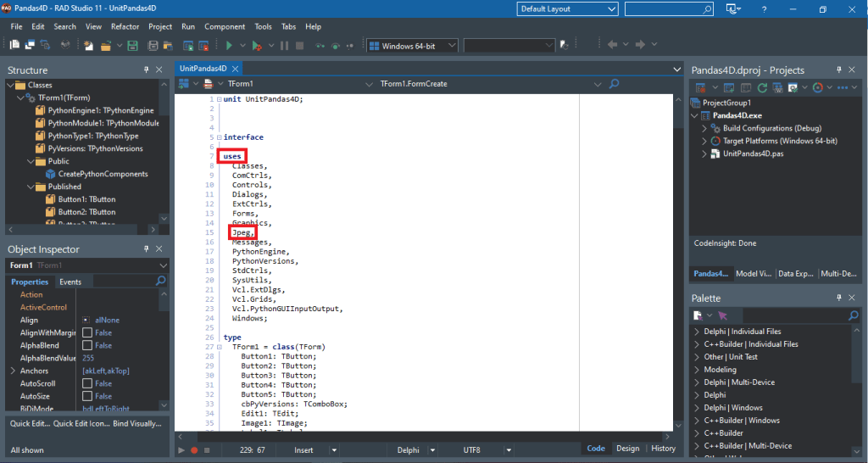Click the New Items toolbar icon
868x463 pixels.
pos(88,46)
